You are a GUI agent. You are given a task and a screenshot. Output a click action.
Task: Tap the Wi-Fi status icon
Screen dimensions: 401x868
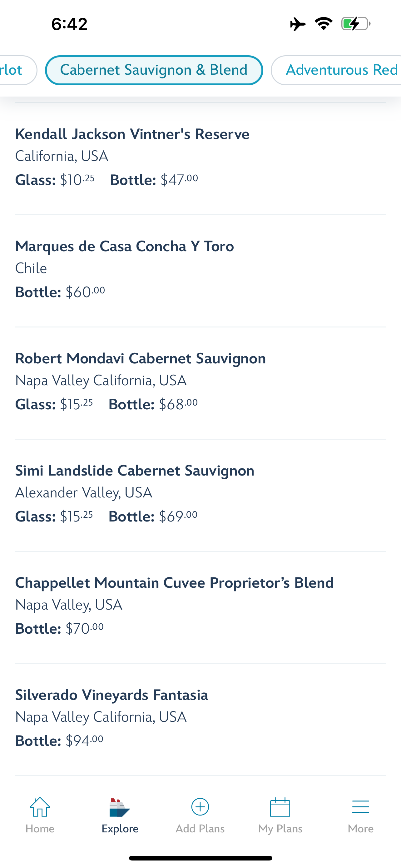[324, 23]
